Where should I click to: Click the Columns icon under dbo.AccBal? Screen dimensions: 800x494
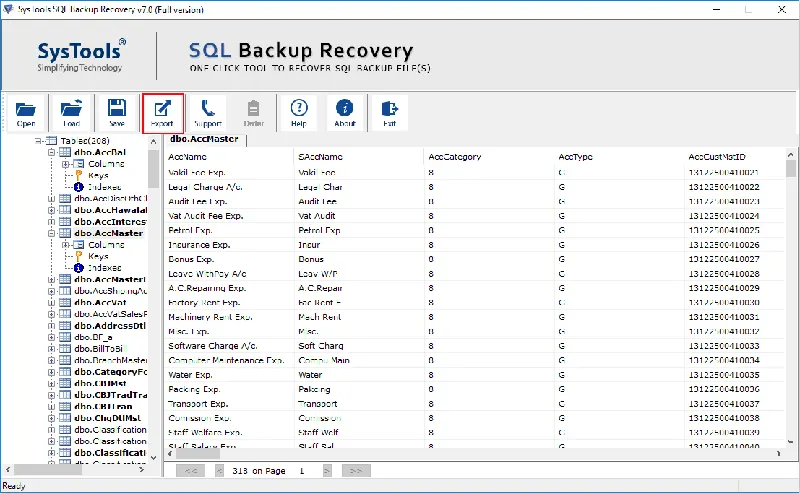pos(79,164)
